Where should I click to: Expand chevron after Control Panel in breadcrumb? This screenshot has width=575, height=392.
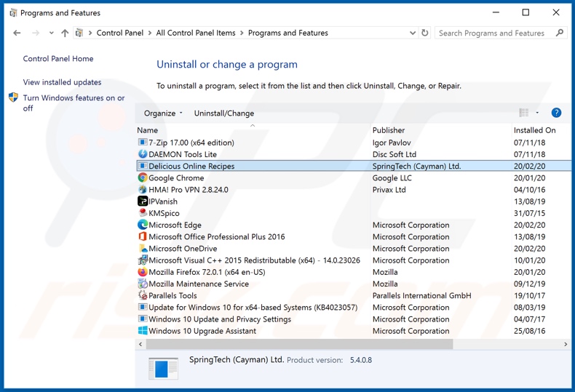click(x=150, y=33)
